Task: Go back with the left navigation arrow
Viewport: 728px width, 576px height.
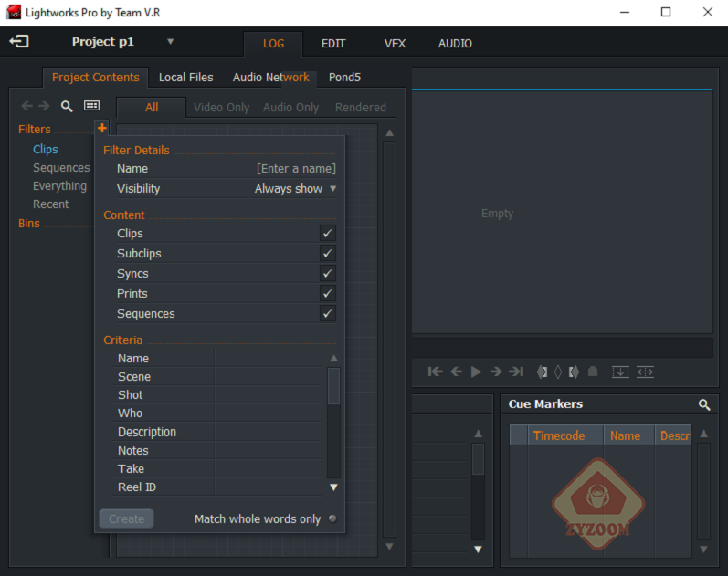Action: [26, 106]
